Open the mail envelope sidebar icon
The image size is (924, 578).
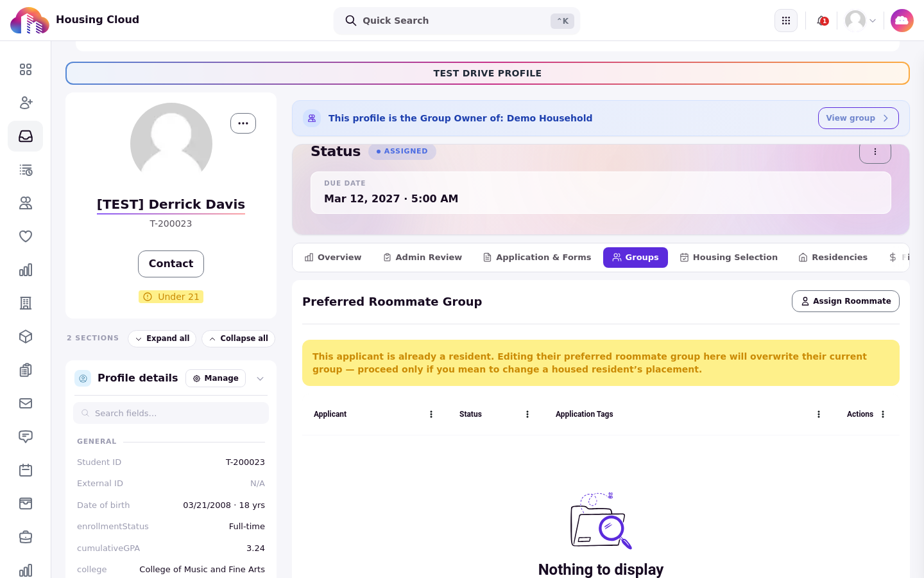coord(26,403)
